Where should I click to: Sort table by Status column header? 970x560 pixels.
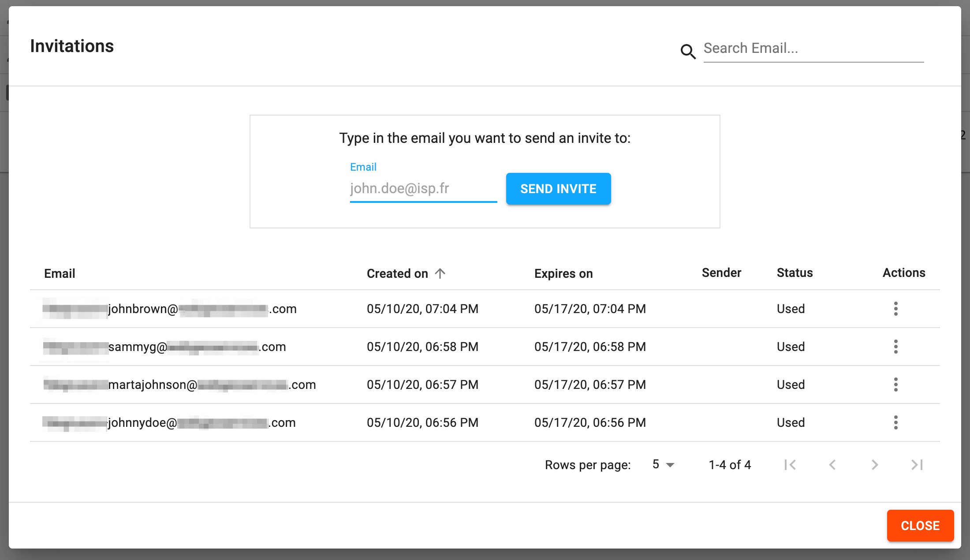point(795,273)
